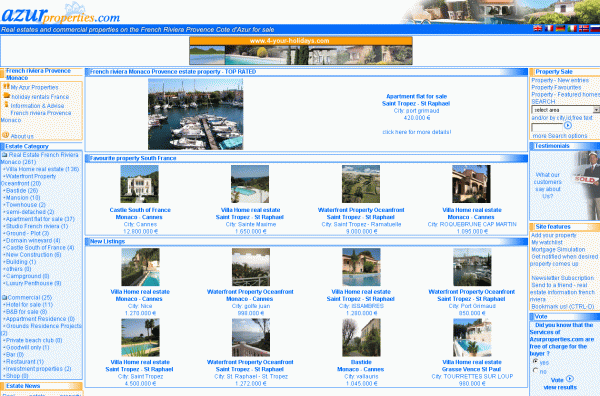The width and height of the screenshot is (600, 396).
Task: Open Newsletter Subscription link
Action: [562, 278]
